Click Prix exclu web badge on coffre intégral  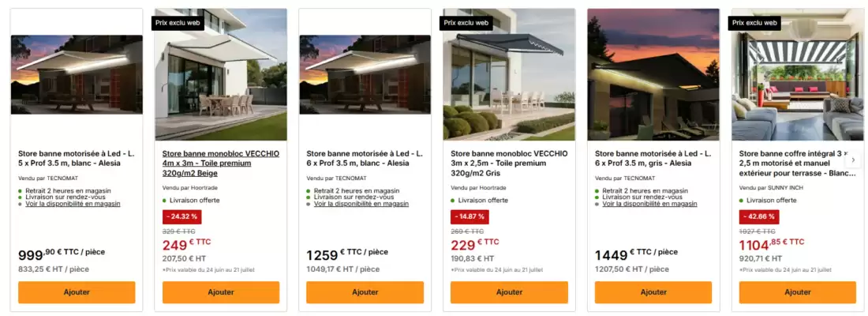pos(755,23)
